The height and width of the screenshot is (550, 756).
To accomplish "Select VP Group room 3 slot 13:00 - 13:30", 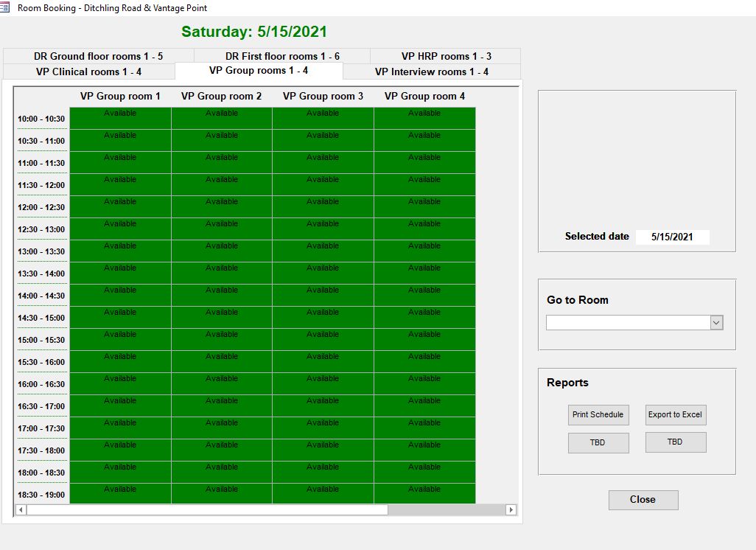I will tap(323, 251).
